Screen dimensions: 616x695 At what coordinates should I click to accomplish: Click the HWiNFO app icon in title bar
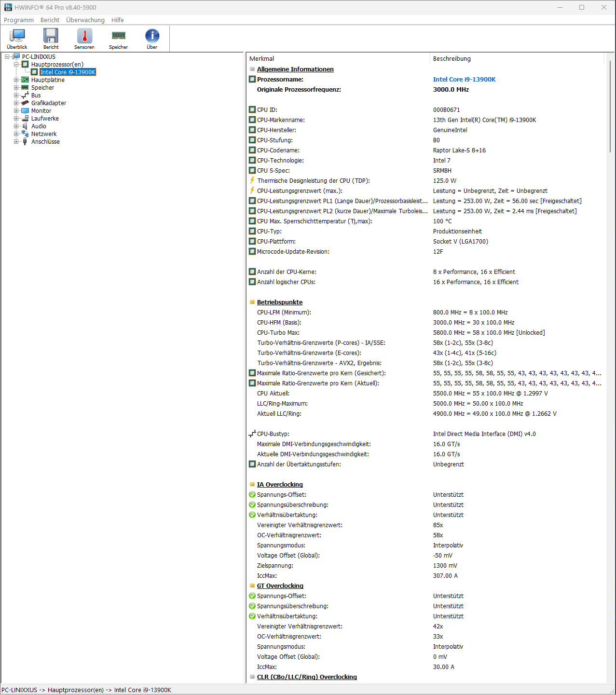point(8,7)
